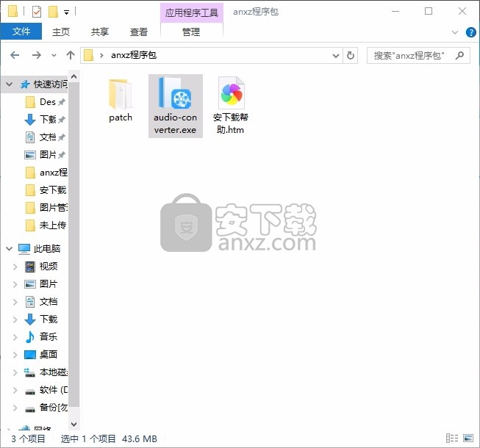The image size is (480, 448).
Task: Click the 软件 drive icon
Action: pos(30,391)
